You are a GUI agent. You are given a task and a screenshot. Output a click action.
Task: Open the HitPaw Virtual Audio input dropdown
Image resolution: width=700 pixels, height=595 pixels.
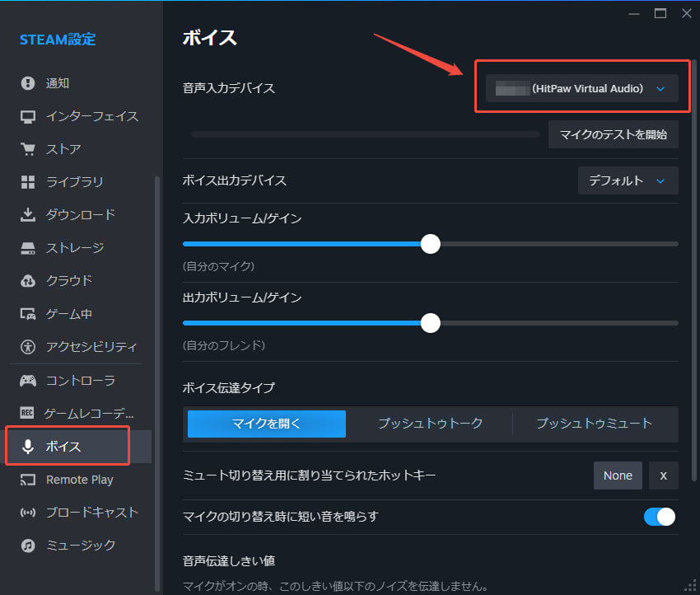[581, 88]
